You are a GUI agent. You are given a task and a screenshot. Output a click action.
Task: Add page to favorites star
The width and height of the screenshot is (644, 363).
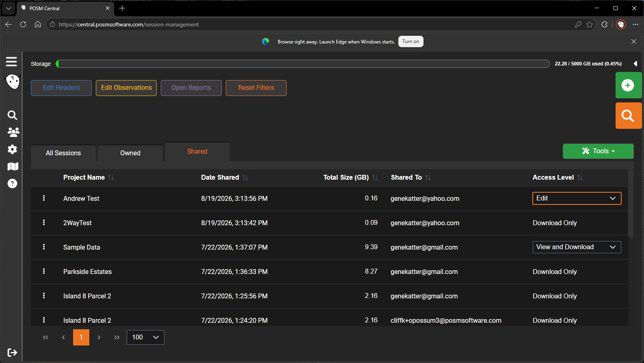(590, 24)
